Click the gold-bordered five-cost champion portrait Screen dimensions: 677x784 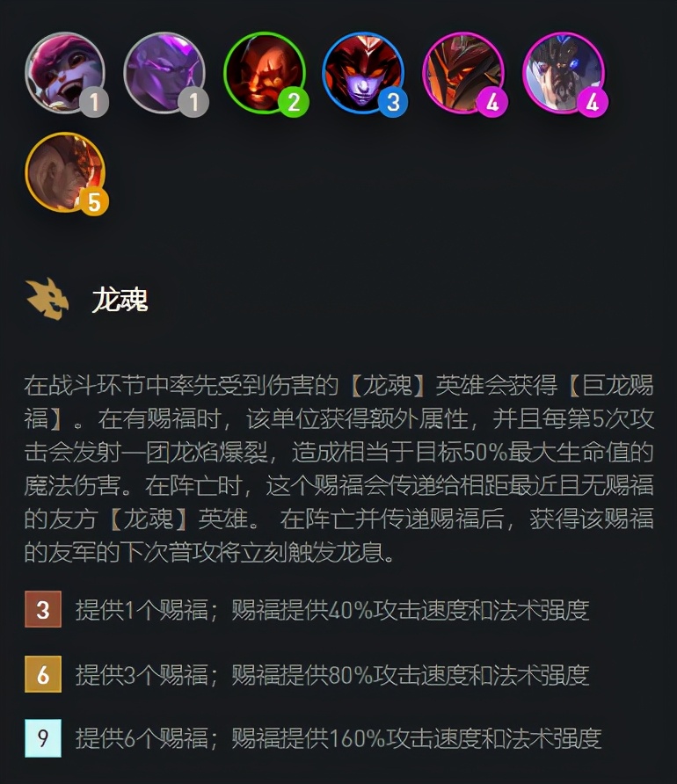click(65, 172)
